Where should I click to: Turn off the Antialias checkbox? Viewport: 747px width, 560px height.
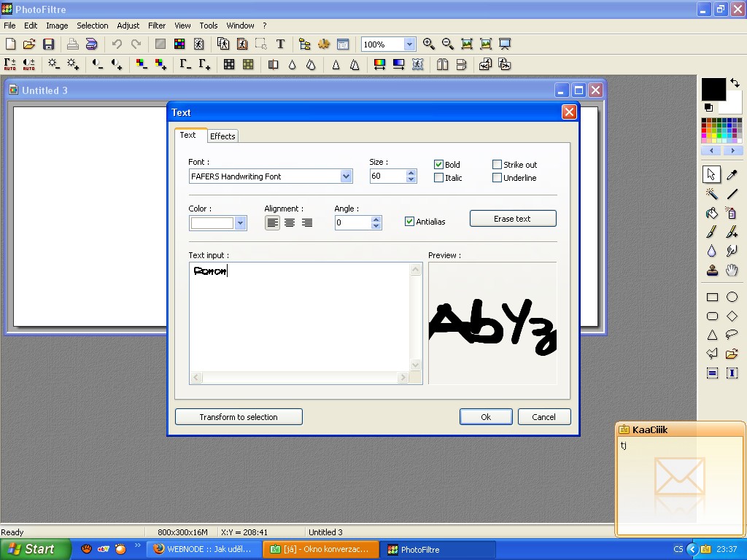(x=409, y=222)
